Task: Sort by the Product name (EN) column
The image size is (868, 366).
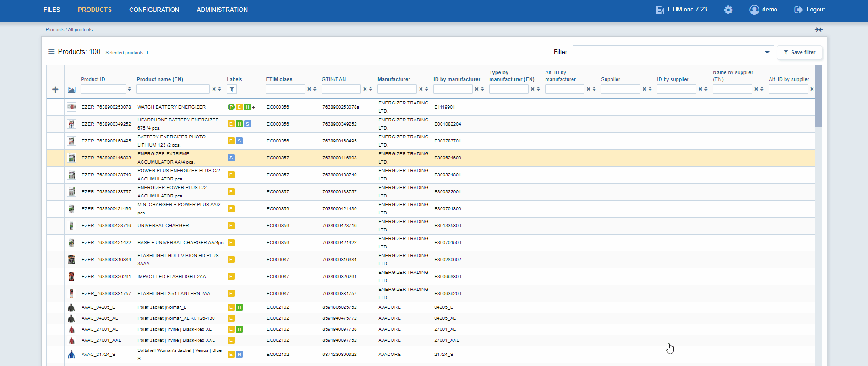Action: click(x=220, y=89)
